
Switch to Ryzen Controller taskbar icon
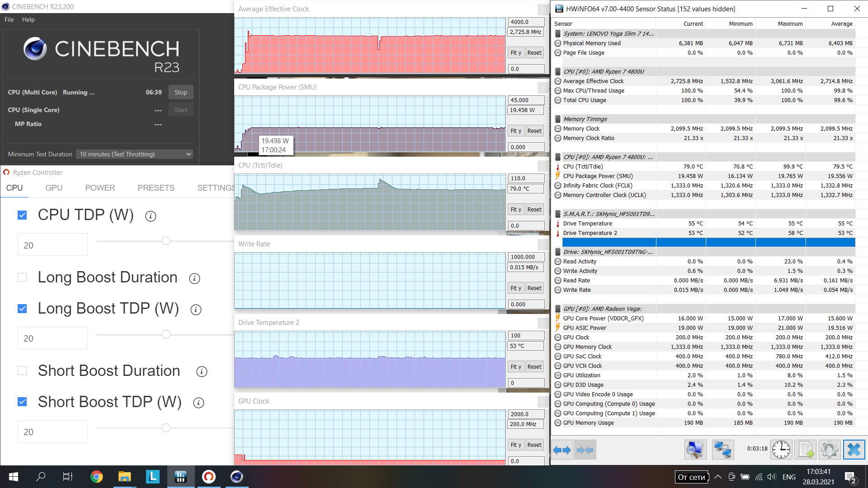click(x=208, y=477)
